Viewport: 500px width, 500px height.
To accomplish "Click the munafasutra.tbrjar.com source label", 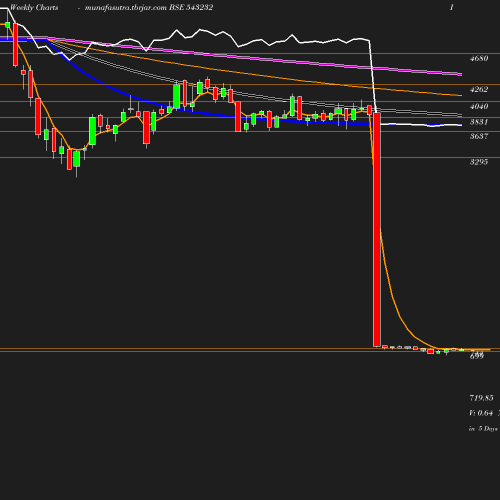I will [x=126, y=7].
